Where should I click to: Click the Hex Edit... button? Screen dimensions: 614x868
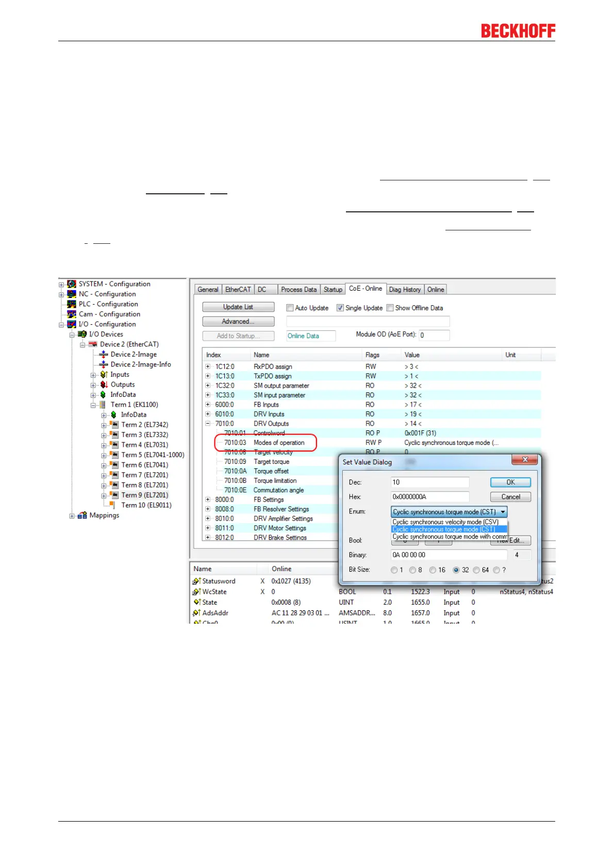pos(511,540)
